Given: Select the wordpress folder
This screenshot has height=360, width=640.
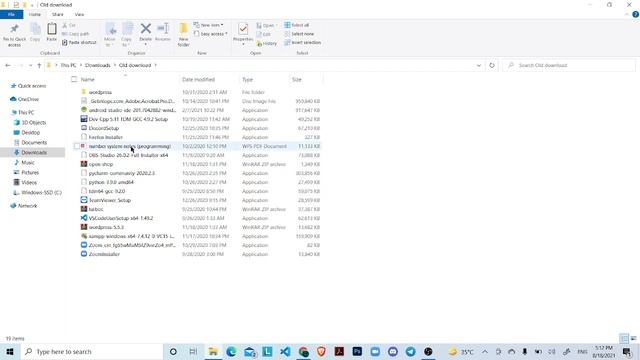Looking at the screenshot, I should coord(100,92).
